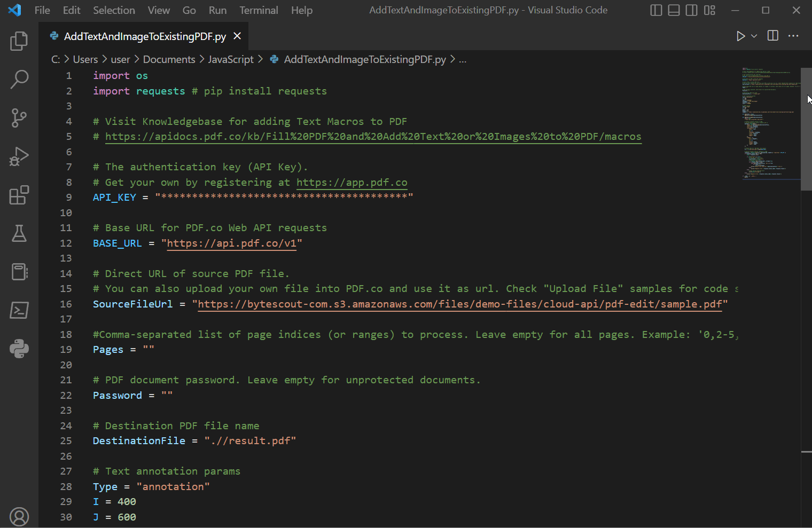
Task: Open the Testing flask icon
Action: [19, 233]
